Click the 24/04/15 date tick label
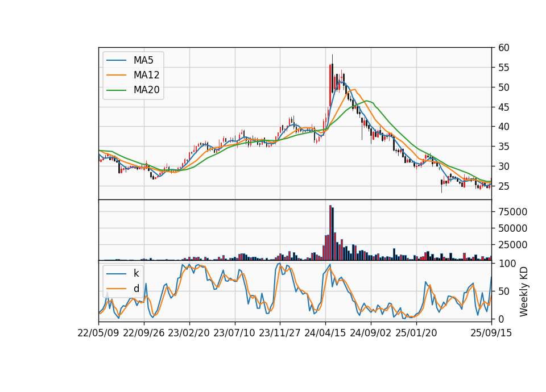 point(325,333)
